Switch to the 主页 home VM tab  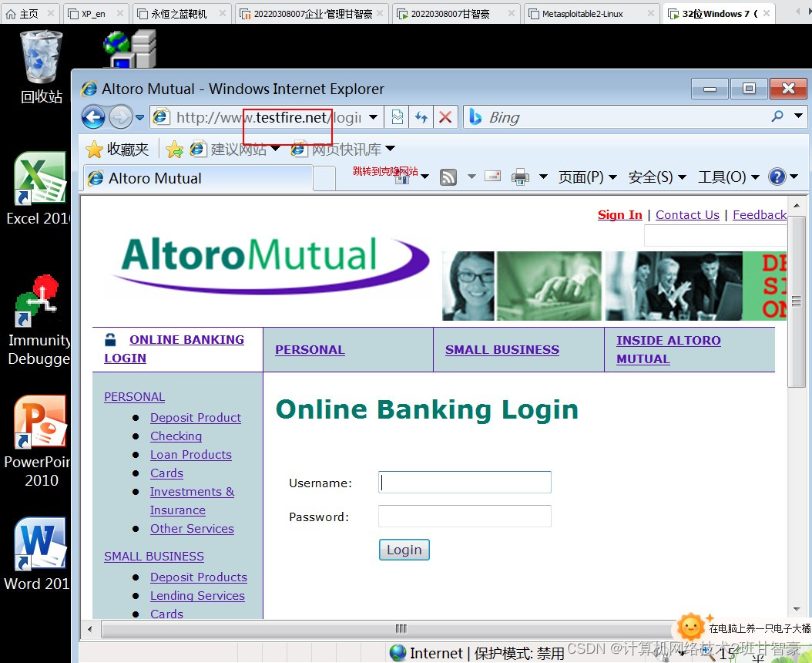(30, 13)
